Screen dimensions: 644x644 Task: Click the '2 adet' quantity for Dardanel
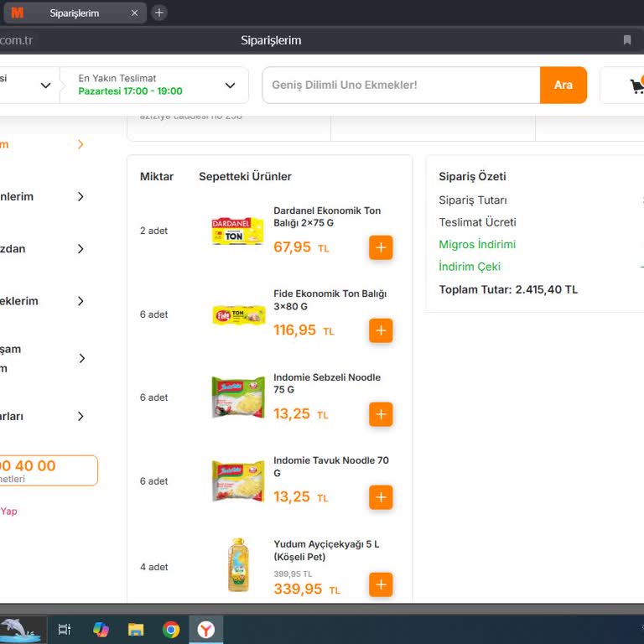click(153, 231)
